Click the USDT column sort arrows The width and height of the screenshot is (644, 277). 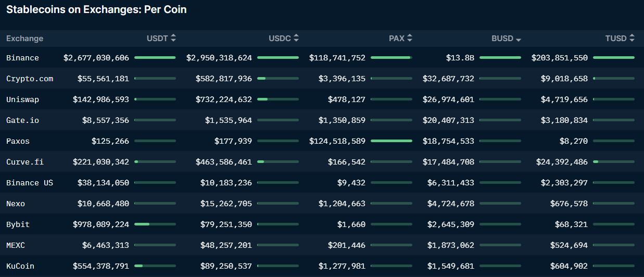click(x=173, y=38)
